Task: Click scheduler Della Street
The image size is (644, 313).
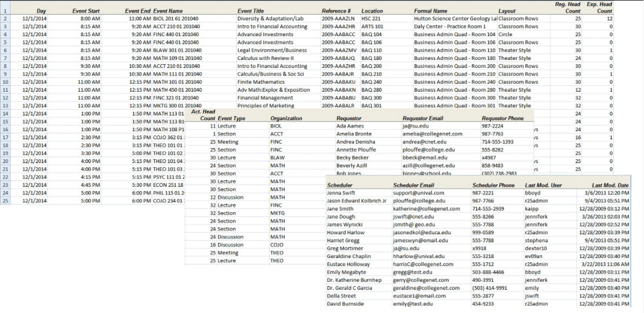Action: [340, 296]
